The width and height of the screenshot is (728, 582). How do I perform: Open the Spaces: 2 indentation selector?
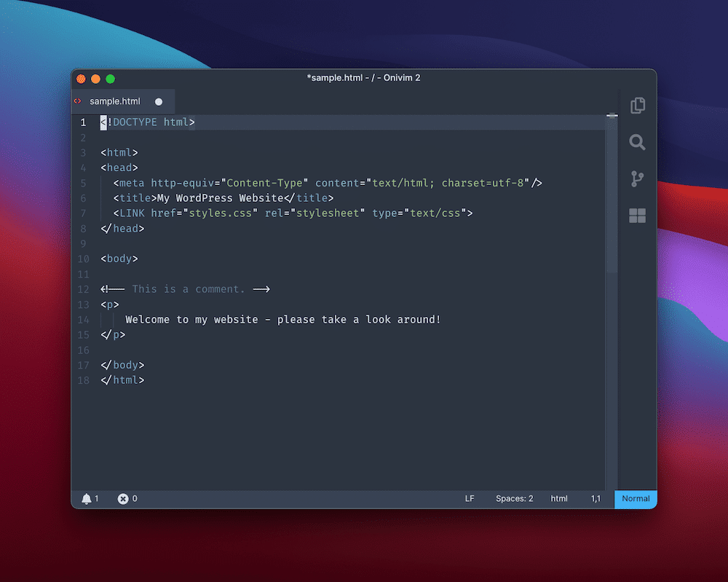(x=514, y=498)
